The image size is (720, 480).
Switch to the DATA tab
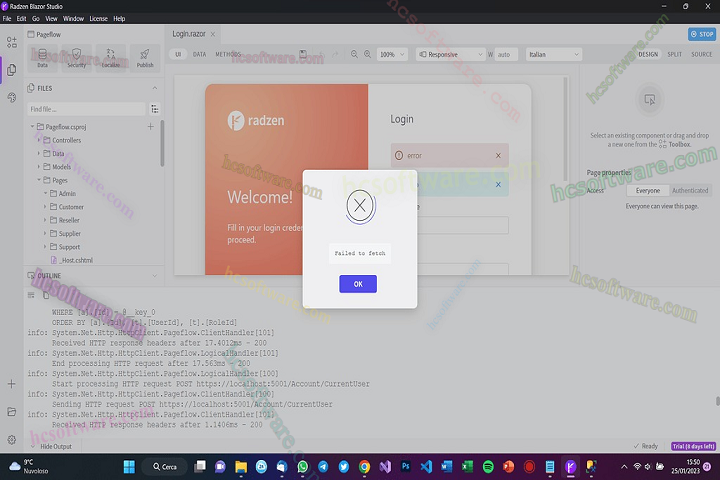[x=199, y=54]
